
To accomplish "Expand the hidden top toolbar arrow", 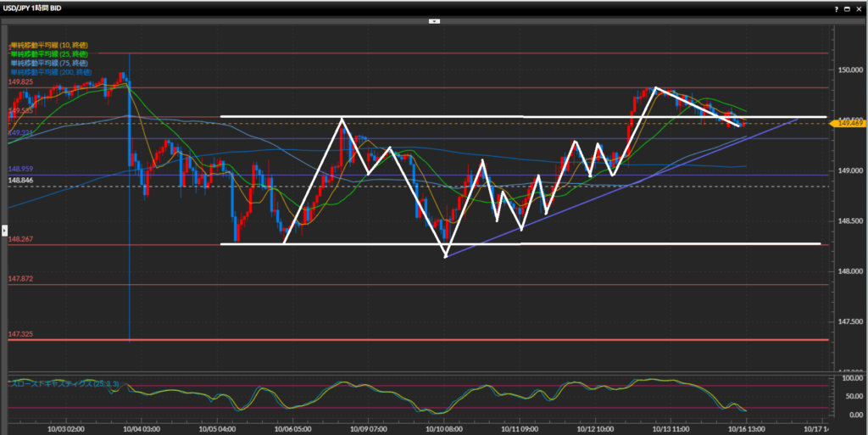I will [433, 20].
